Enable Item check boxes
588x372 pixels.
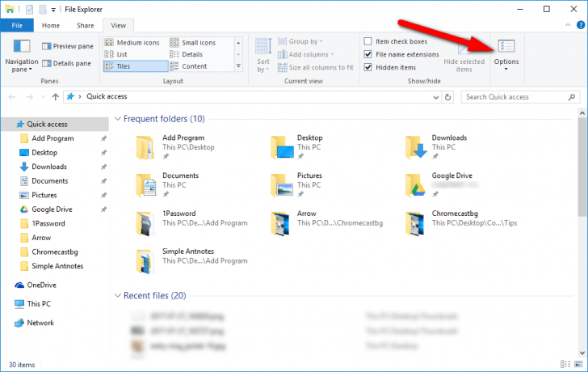(x=367, y=41)
